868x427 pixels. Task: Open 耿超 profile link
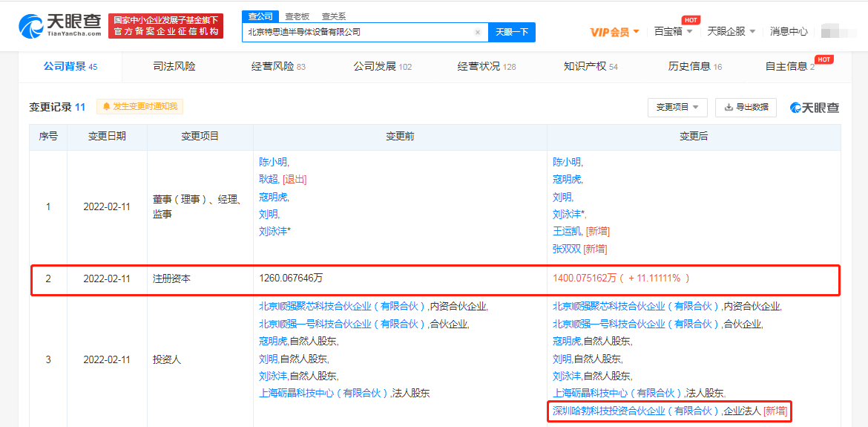268,180
